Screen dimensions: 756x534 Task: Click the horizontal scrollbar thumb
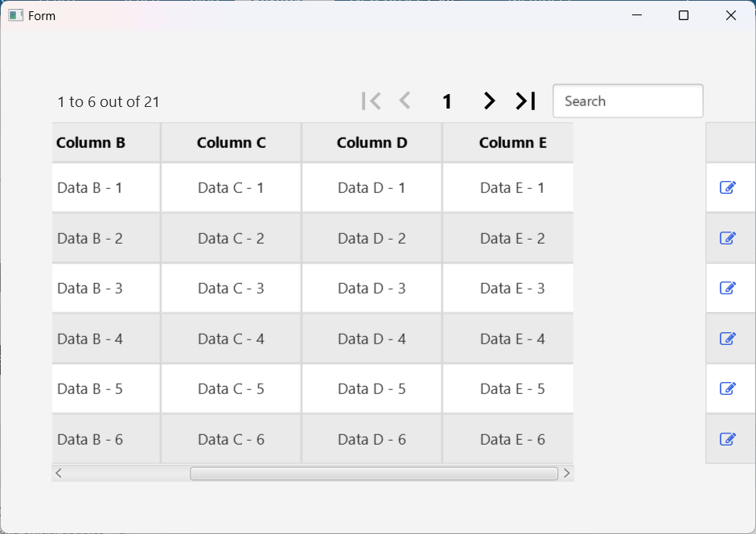tap(373, 474)
